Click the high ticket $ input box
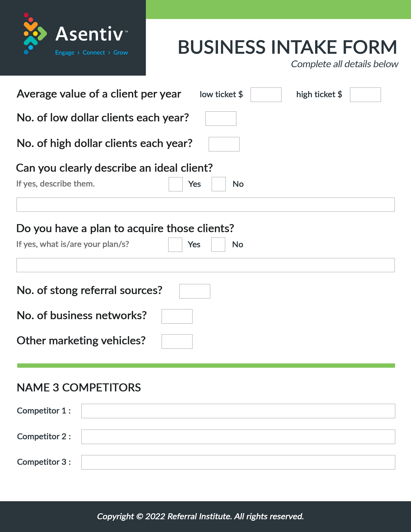 point(365,95)
